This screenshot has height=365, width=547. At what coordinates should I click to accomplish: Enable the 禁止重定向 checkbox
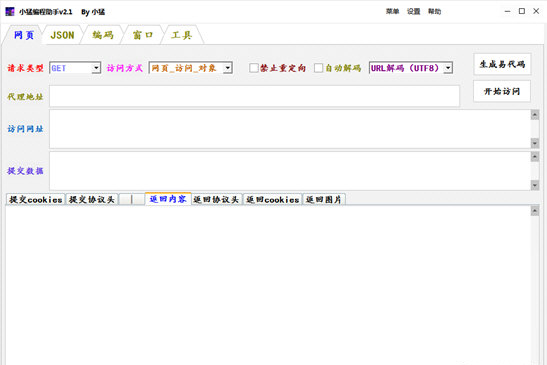(x=254, y=68)
